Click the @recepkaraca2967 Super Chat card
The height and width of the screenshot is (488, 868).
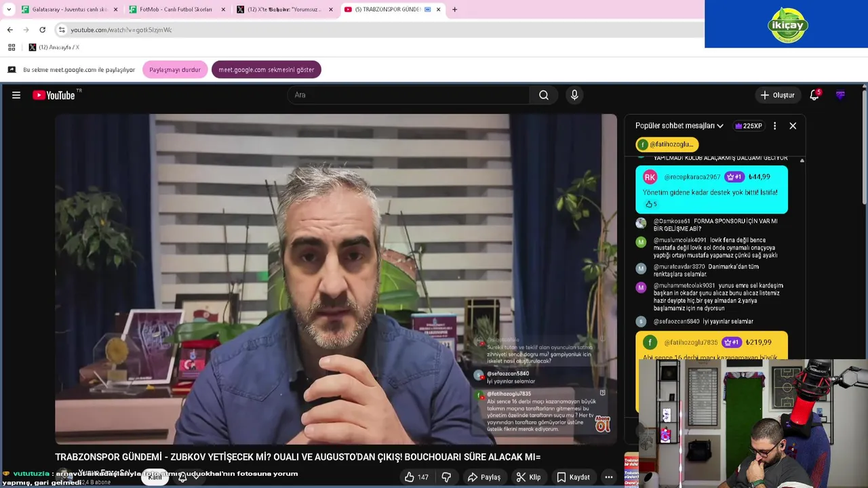[711, 190]
